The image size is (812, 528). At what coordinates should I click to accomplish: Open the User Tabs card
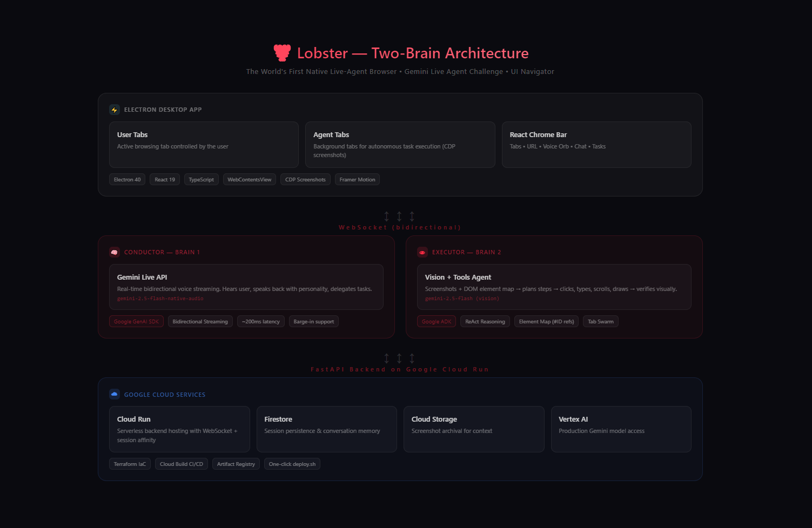pyautogui.click(x=204, y=145)
